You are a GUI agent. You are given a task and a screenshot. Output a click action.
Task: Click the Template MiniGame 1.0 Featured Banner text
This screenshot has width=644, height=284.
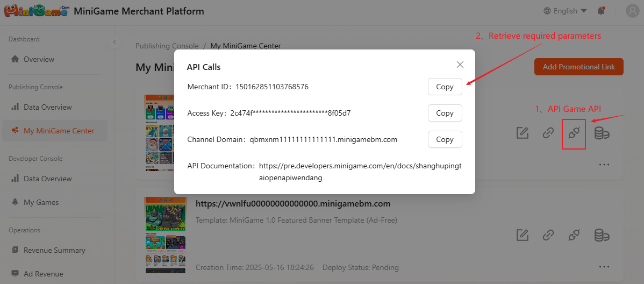coord(296,221)
